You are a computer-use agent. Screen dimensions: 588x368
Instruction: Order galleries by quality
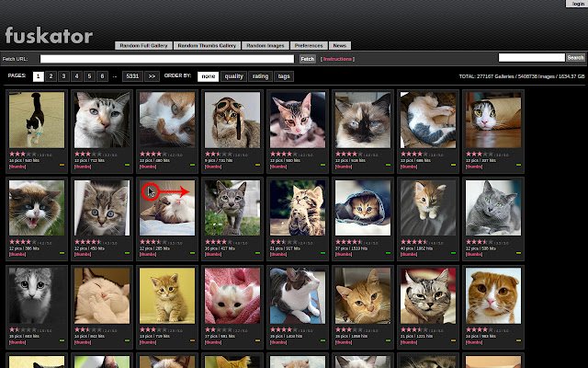pos(233,76)
